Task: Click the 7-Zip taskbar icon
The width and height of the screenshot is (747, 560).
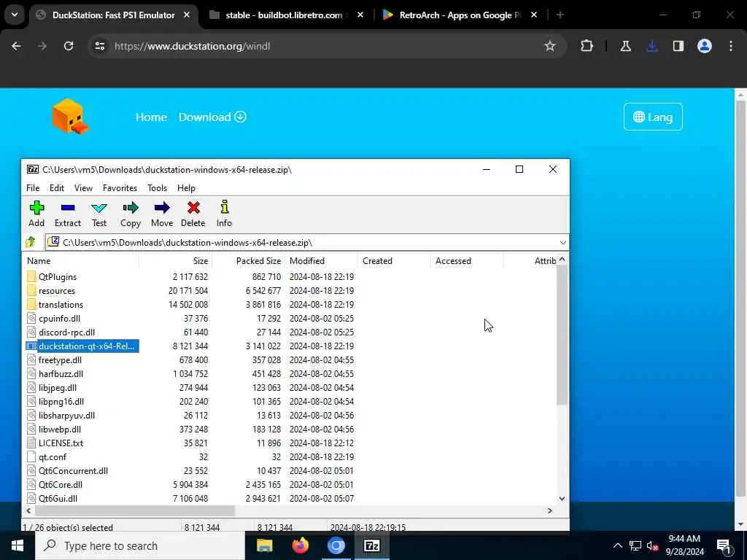Action: tap(371, 545)
